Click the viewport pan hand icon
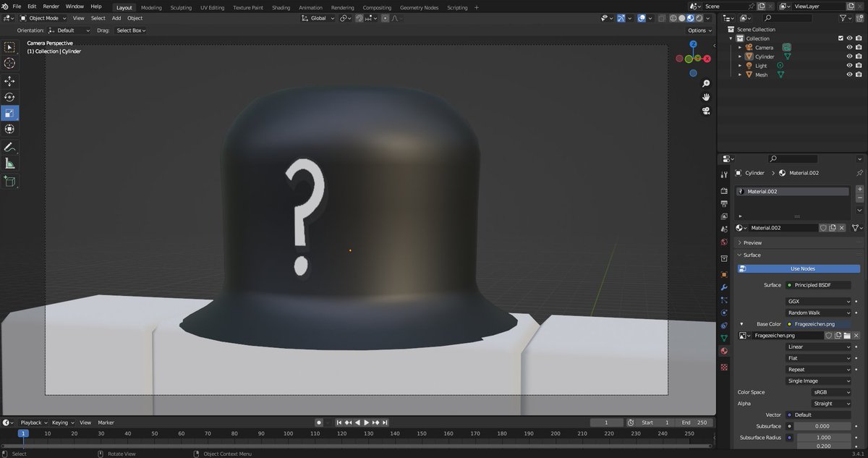 click(x=705, y=97)
